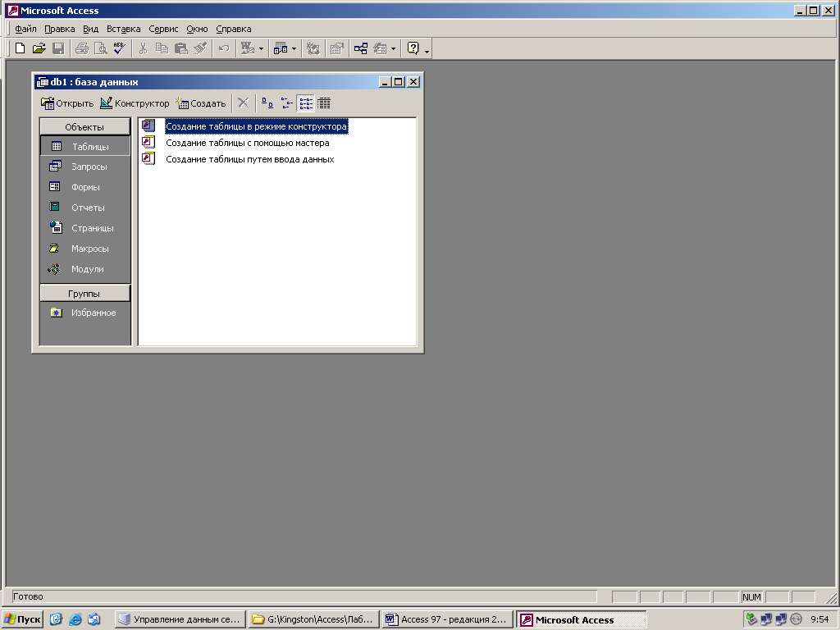Click the system tray clock 9:54
Screen dimensions: 840x630
(819, 619)
